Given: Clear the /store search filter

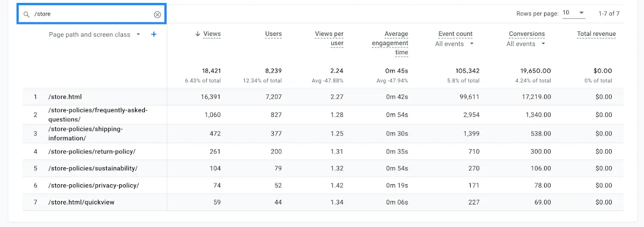Looking at the screenshot, I should [x=157, y=15].
